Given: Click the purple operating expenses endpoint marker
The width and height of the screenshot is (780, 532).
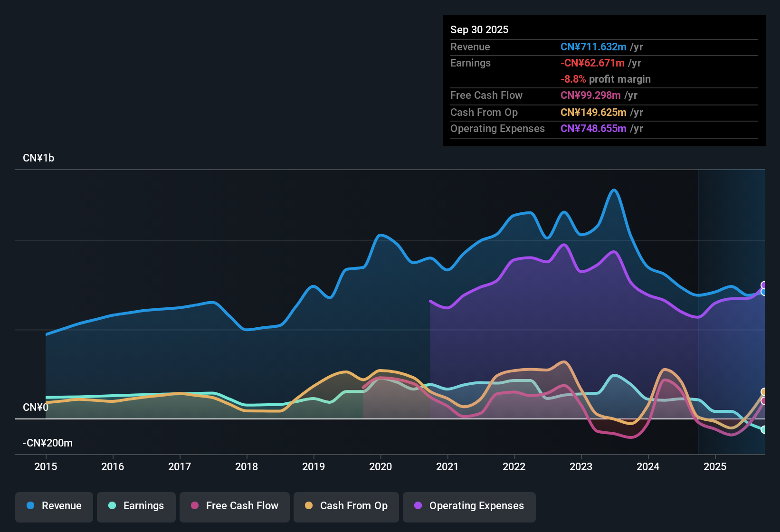Looking at the screenshot, I should pyautogui.click(x=763, y=285).
